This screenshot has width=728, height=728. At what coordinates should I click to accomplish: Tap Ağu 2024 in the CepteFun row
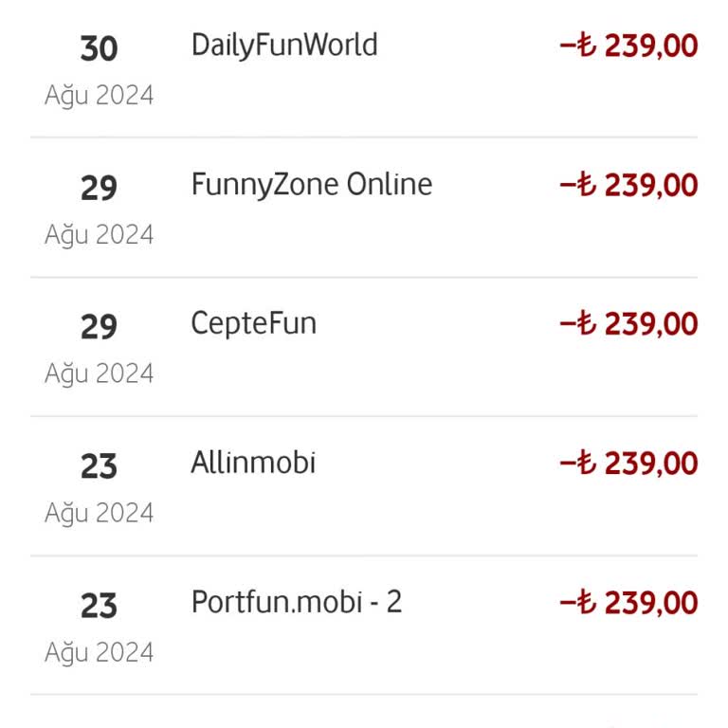(x=99, y=373)
